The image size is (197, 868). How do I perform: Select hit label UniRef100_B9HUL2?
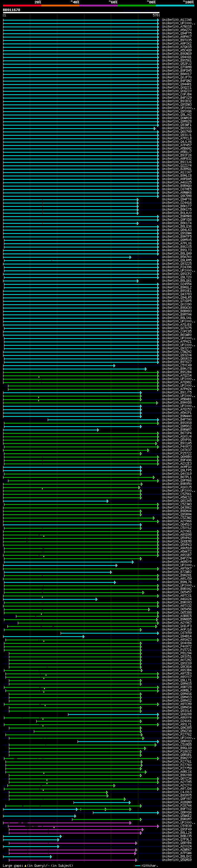(x=177, y=287)
